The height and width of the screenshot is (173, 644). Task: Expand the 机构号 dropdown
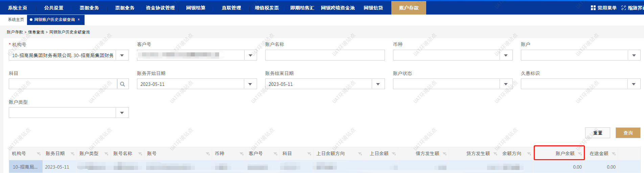coord(122,55)
